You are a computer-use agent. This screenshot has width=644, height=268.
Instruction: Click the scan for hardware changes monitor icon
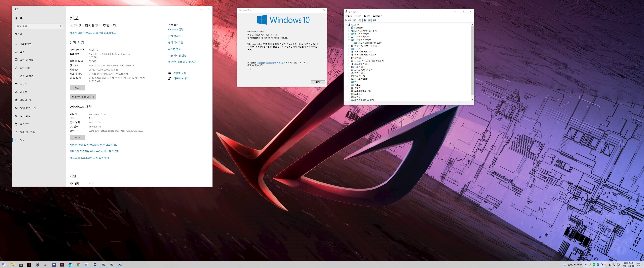374,20
